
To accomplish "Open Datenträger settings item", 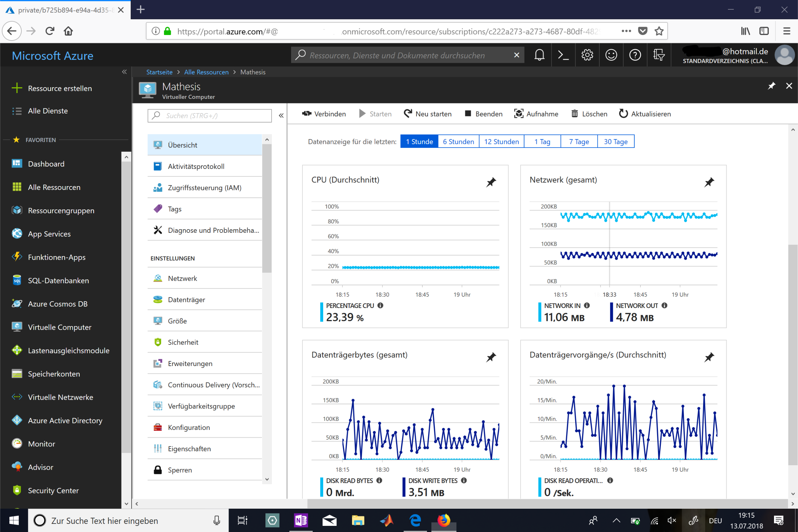I will [205, 300].
